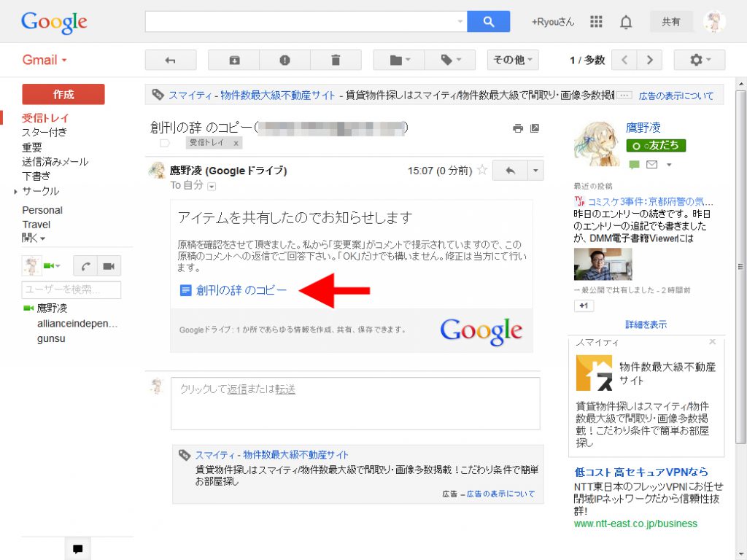This screenshot has height=560, width=747.
Task: Open the contact card more-options arrow
Action: click(x=669, y=165)
